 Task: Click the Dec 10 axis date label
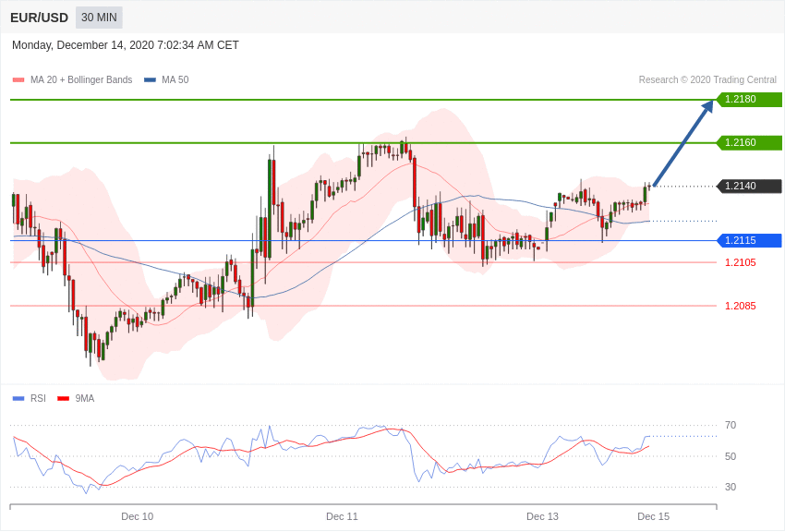[x=138, y=517]
